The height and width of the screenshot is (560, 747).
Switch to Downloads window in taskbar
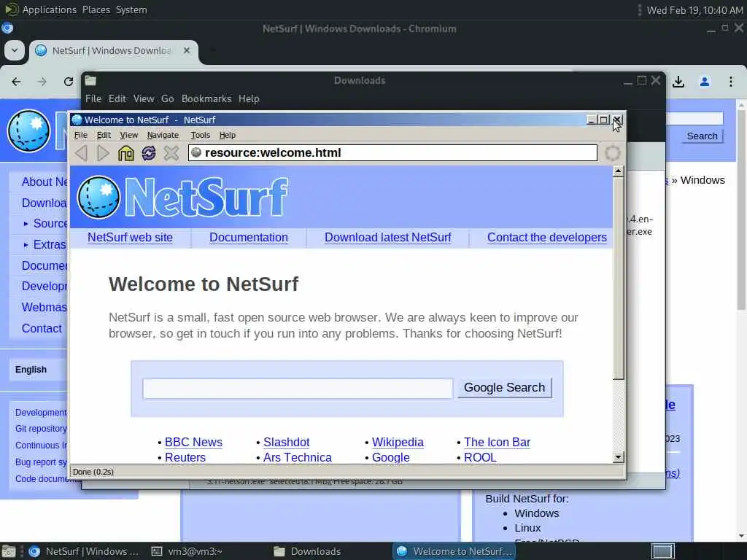[x=307, y=551]
